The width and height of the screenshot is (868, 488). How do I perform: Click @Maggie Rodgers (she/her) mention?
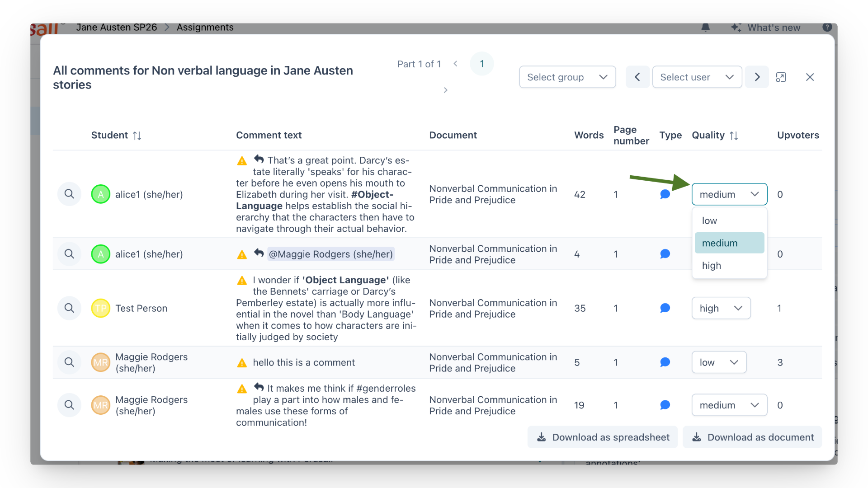pos(331,254)
